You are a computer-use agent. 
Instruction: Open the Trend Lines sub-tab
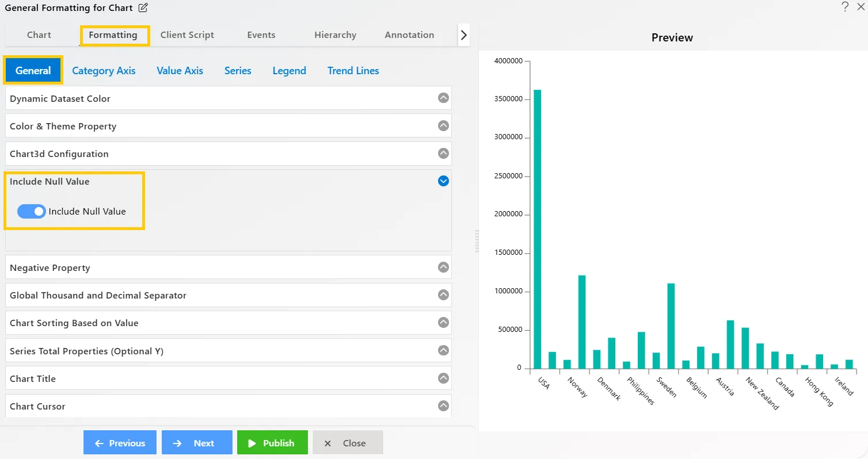point(353,71)
